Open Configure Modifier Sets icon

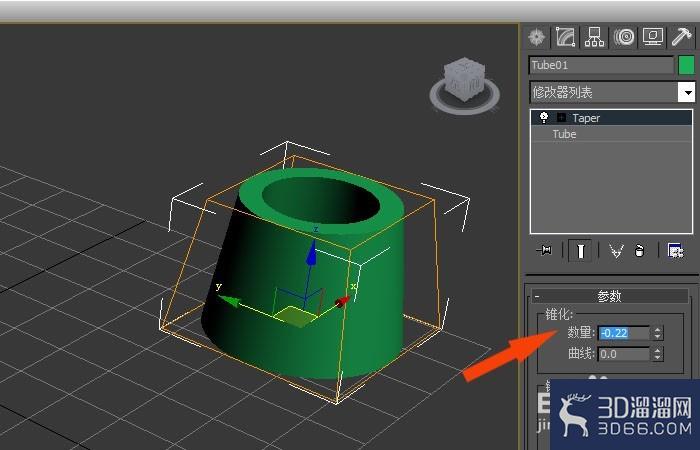tap(675, 250)
